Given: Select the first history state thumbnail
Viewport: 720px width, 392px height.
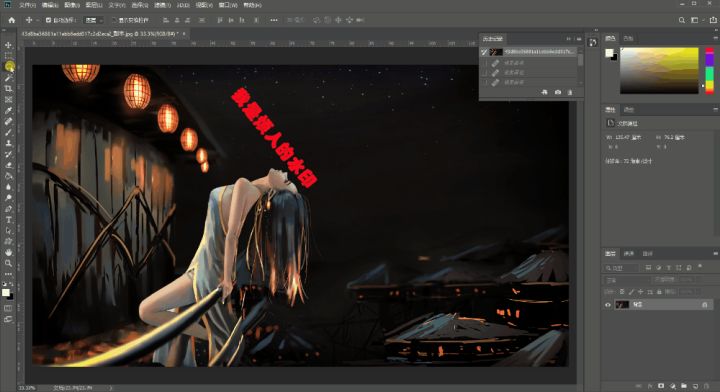Looking at the screenshot, I should click(495, 52).
